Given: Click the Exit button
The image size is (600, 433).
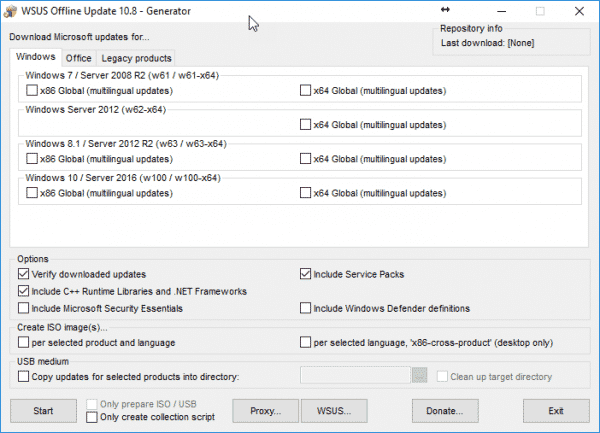Looking at the screenshot, I should coord(556,411).
